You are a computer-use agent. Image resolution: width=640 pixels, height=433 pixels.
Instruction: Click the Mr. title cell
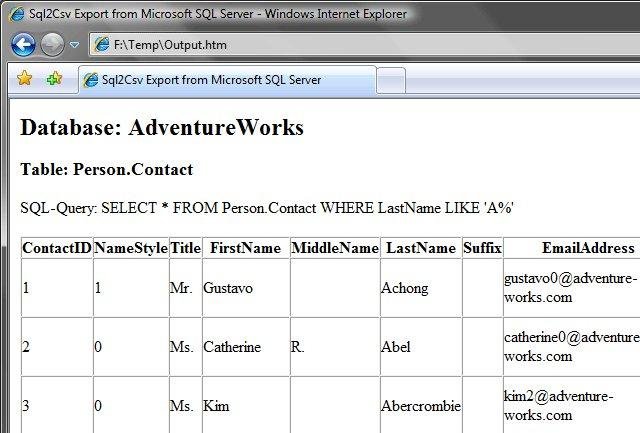(x=186, y=288)
